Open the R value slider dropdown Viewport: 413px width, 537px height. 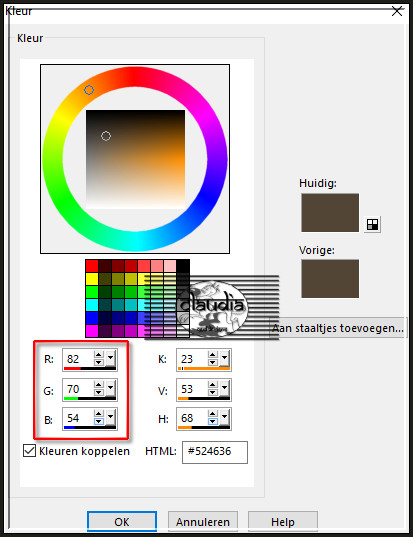click(x=110, y=359)
